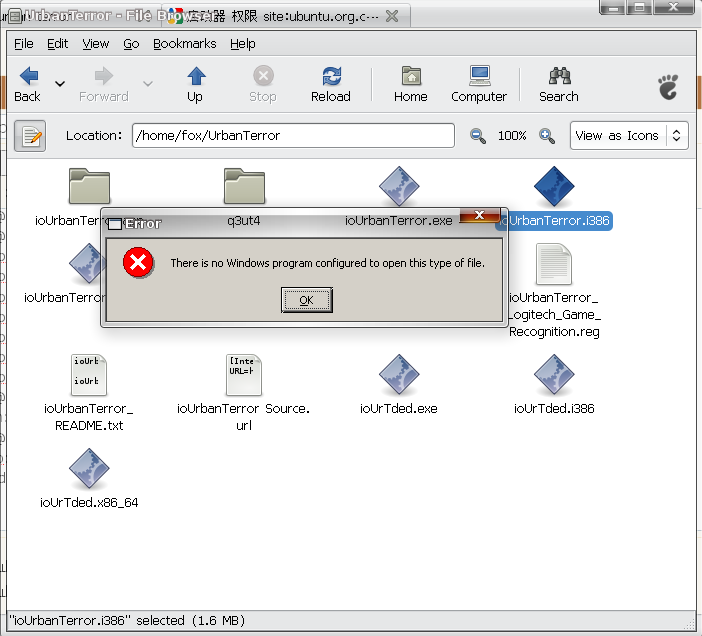The width and height of the screenshot is (702, 636).
Task: Click the red error icon in dialog
Action: [x=138, y=263]
